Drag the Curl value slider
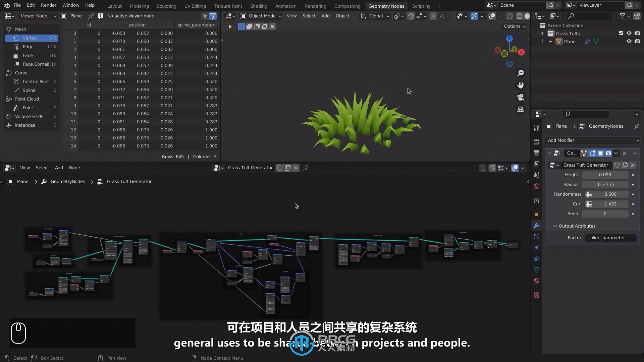Viewport: 644px width, 362px height. pyautogui.click(x=610, y=204)
